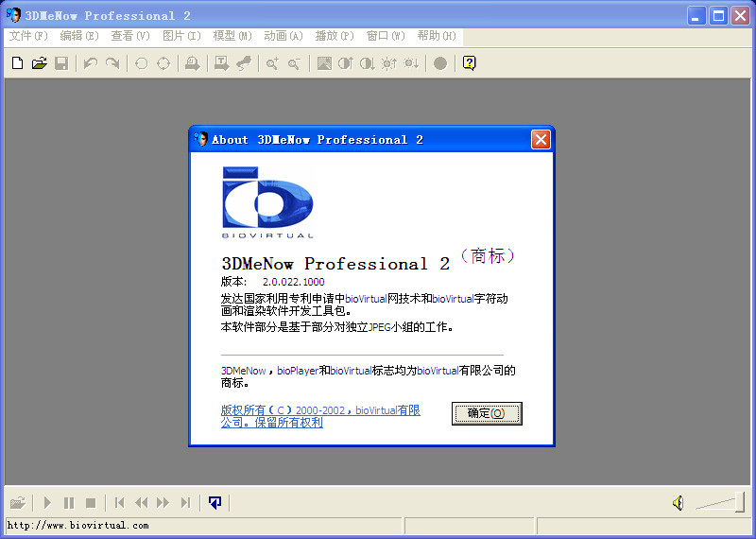This screenshot has height=539, width=756.
Task: Open a project using the folder icon in top toolbar
Action: click(x=40, y=63)
